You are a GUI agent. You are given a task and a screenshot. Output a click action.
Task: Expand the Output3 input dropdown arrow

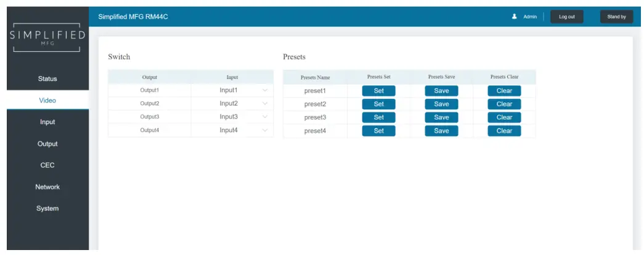(x=265, y=117)
